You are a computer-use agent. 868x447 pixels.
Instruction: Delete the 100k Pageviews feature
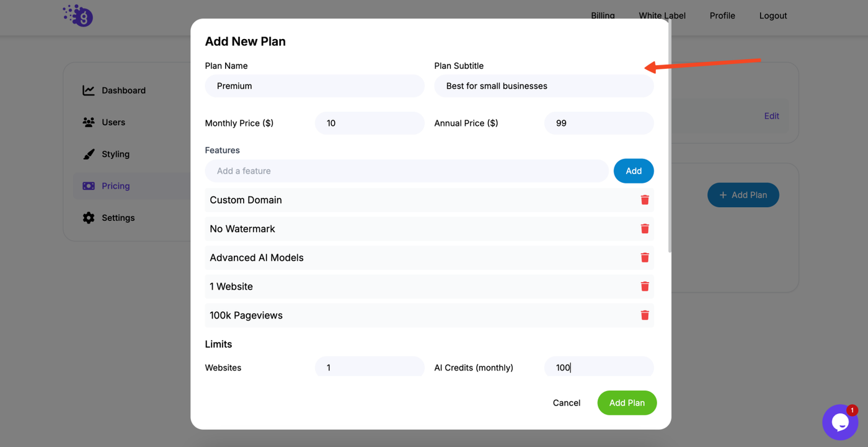pyautogui.click(x=645, y=315)
